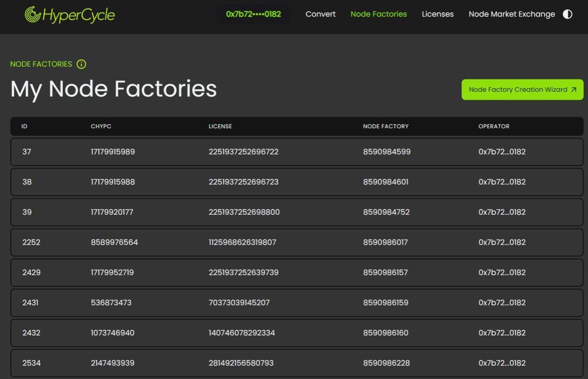Click node factory 8590986157
The width and height of the screenshot is (588, 379).
pyautogui.click(x=385, y=273)
